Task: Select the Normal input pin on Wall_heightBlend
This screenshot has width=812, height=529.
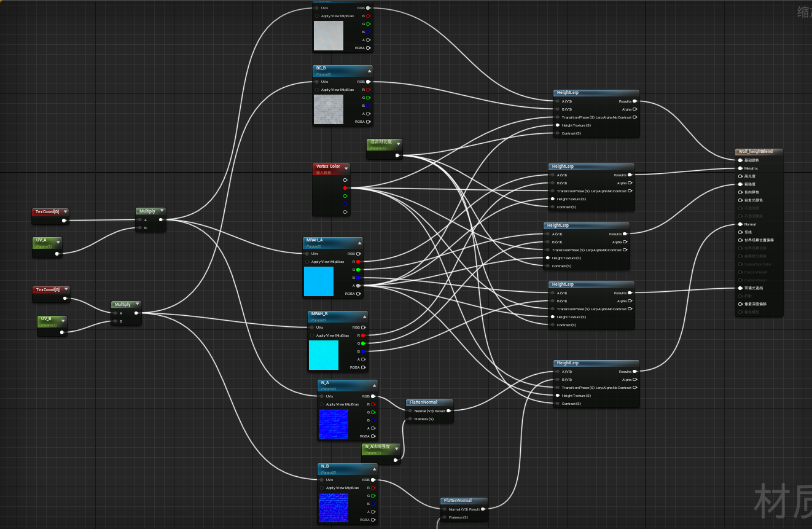Action: point(740,224)
